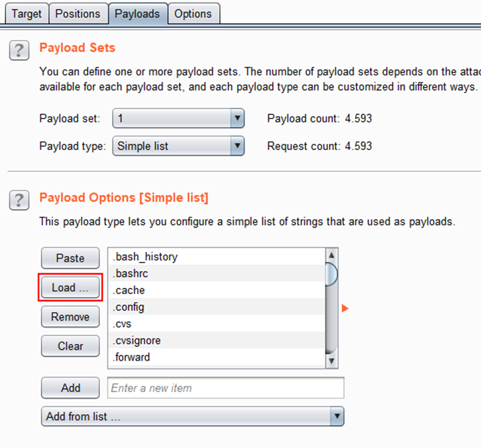The height and width of the screenshot is (448, 481).
Task: Open help for Payload Sets section
Action: click(21, 50)
